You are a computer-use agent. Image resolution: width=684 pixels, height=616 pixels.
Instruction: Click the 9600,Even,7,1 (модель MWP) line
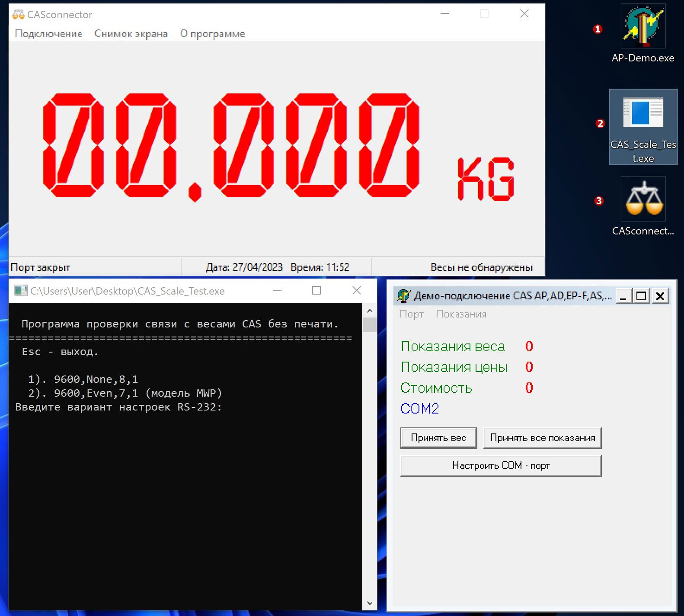[125, 393]
